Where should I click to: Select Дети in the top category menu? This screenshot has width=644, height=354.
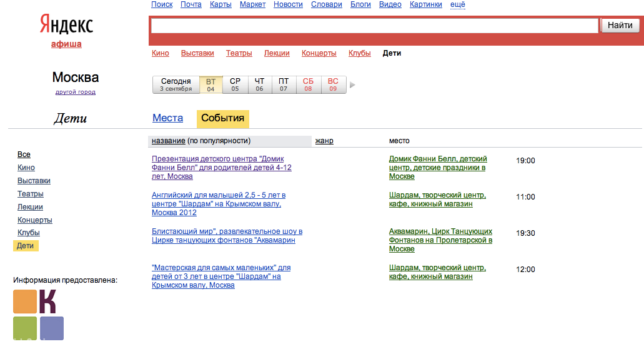coord(392,53)
